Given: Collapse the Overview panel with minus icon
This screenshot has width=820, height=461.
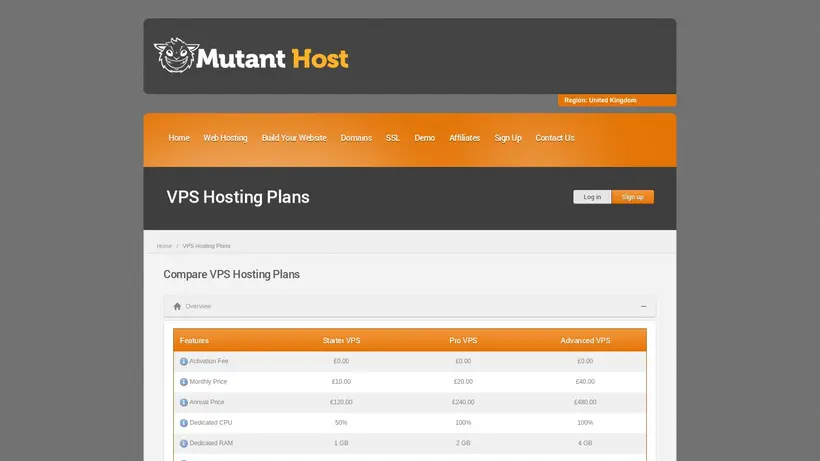Looking at the screenshot, I should tap(644, 306).
